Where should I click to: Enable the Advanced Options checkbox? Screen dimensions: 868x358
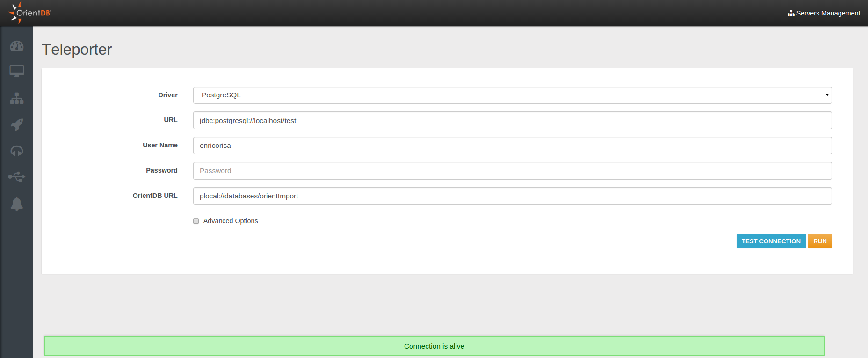pos(196,221)
